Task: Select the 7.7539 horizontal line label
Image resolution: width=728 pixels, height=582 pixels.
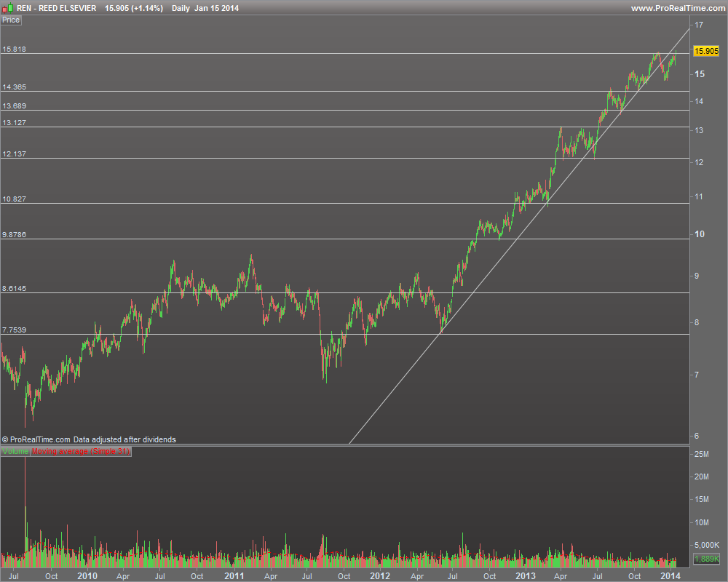Action: click(14, 330)
